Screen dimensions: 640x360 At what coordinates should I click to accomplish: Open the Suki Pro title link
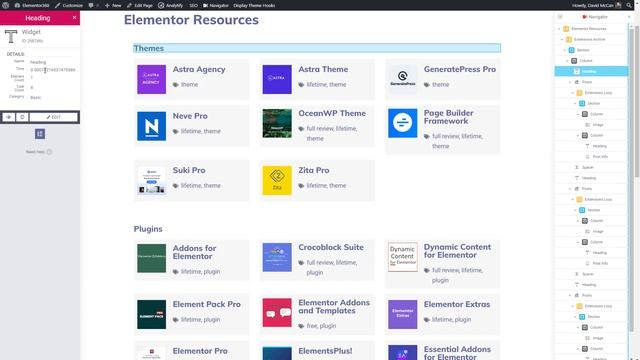[x=189, y=170]
